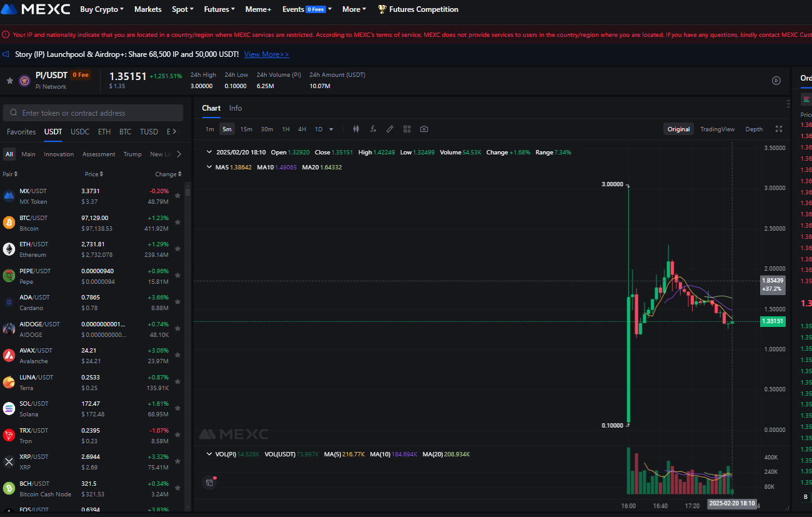The height and width of the screenshot is (517, 812).
Task: Open the More dropdown menu
Action: (355, 9)
